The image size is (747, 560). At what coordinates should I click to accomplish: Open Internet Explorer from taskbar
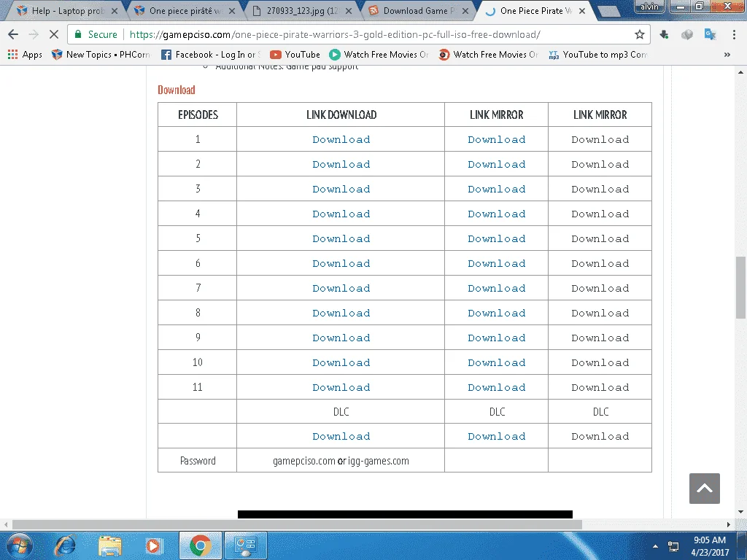pyautogui.click(x=65, y=545)
